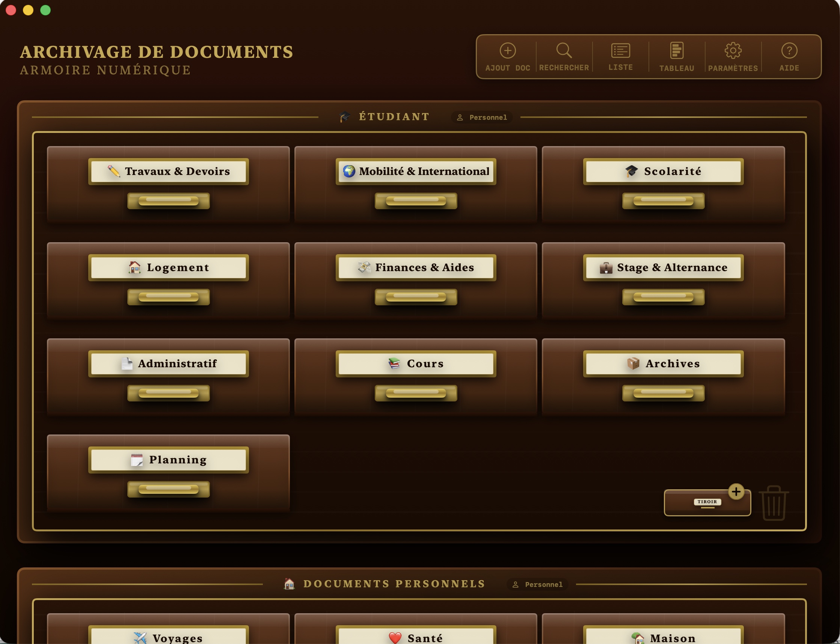840x644 pixels.
Task: Open the Cours drawer label
Action: pos(416,364)
